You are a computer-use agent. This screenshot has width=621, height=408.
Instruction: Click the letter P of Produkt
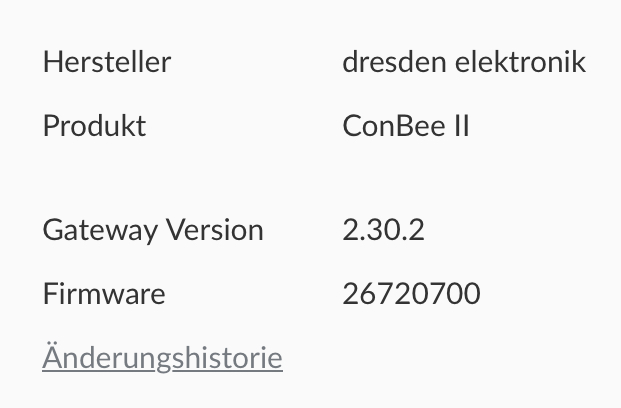pos(51,126)
